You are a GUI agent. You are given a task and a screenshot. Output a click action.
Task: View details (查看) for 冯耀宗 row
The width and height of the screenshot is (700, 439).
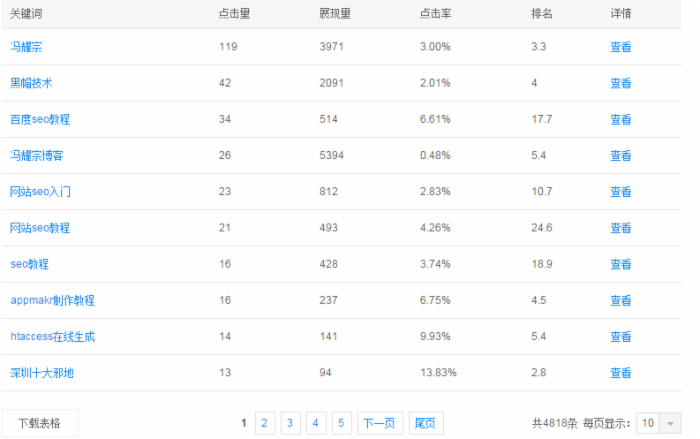coord(621,47)
